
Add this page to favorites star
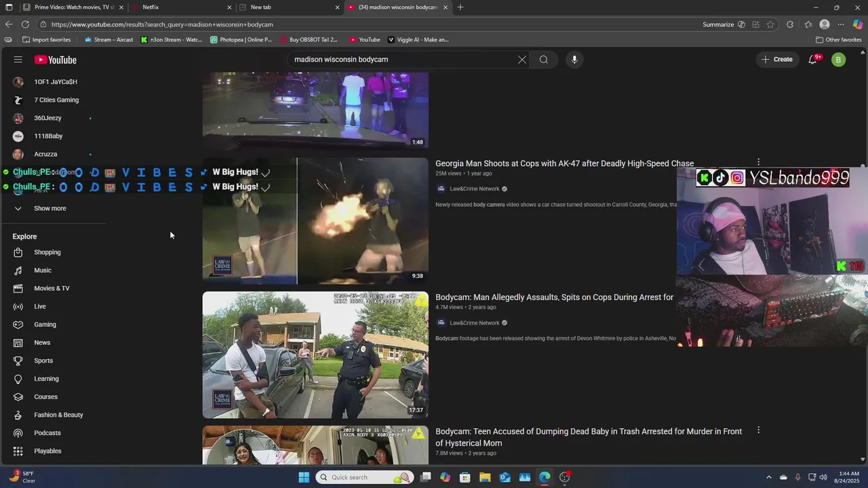pyautogui.click(x=770, y=24)
